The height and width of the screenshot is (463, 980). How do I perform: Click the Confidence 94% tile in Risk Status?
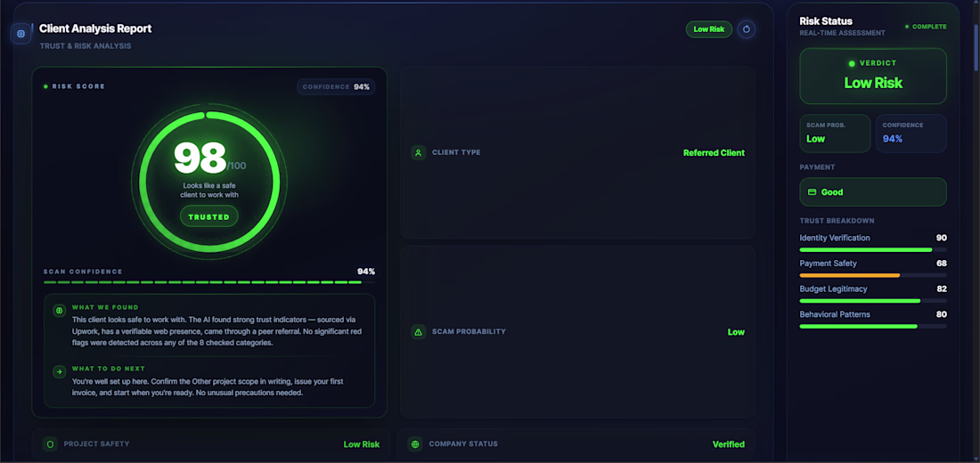coord(911,133)
